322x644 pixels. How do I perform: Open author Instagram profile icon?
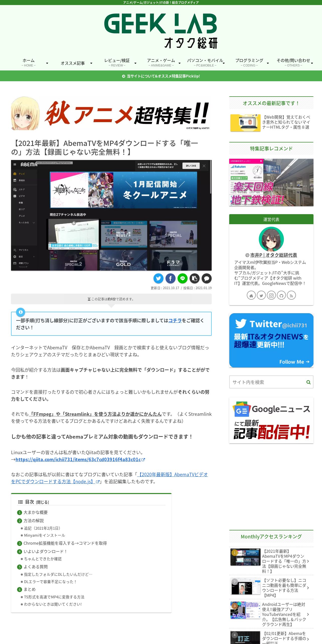[271, 295]
